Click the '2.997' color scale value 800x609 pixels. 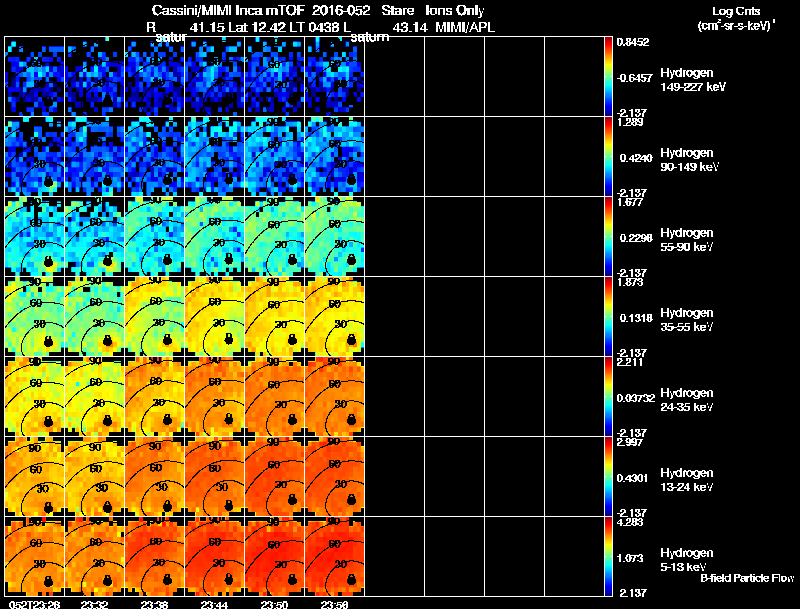coord(630,442)
